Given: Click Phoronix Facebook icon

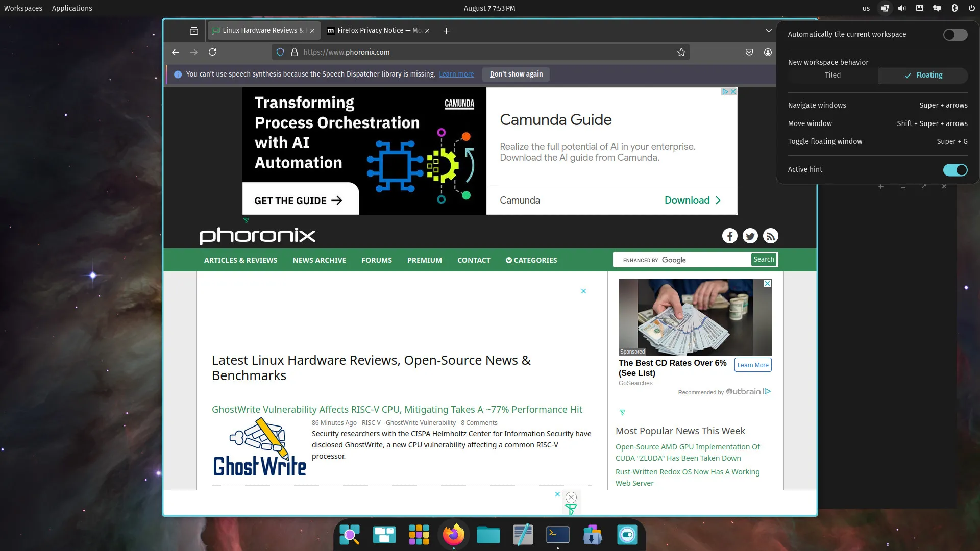Looking at the screenshot, I should 729,236.
